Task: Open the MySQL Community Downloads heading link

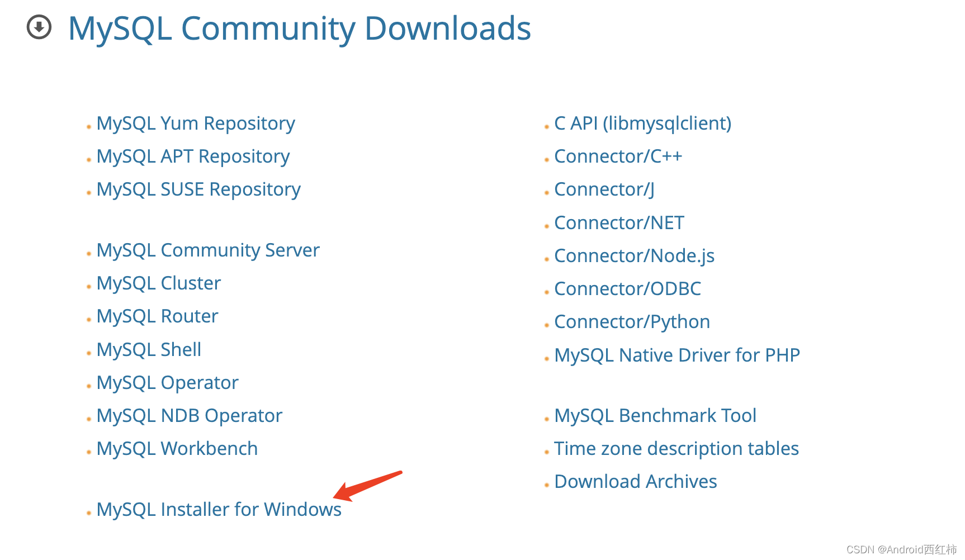Action: point(300,29)
